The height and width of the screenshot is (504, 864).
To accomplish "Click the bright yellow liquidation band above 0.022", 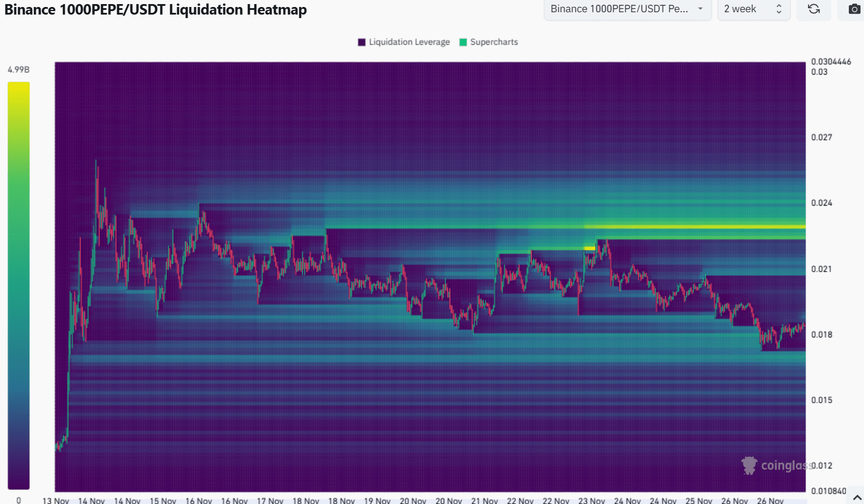I will click(694, 227).
